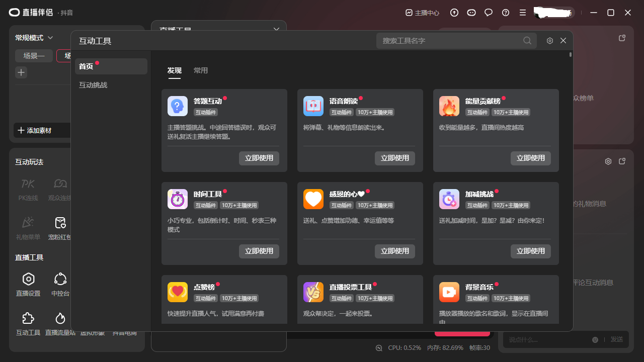Click the dialog vertical scrollbar
Screen dimensions: 644x362
click(570, 54)
